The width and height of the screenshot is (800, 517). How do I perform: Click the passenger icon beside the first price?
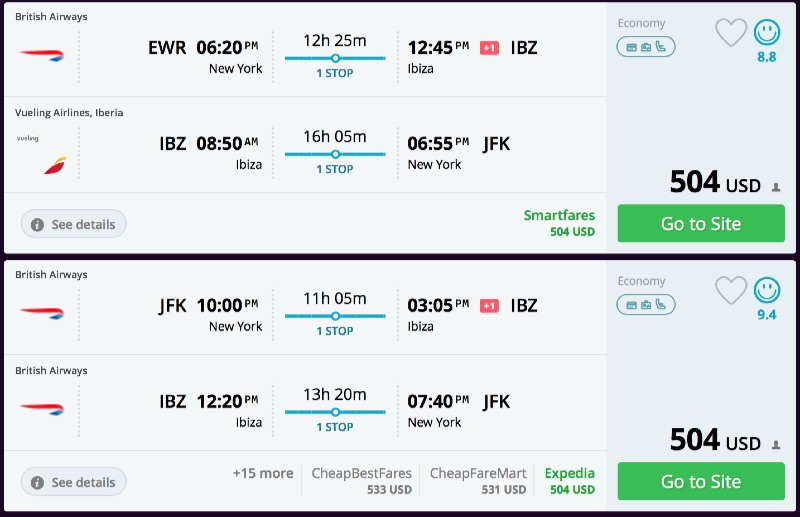point(776,186)
